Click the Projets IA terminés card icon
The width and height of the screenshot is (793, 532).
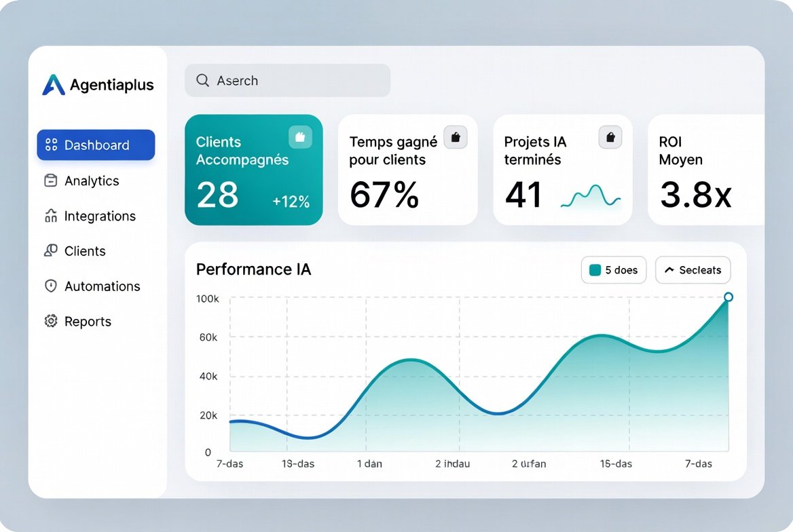click(x=610, y=137)
